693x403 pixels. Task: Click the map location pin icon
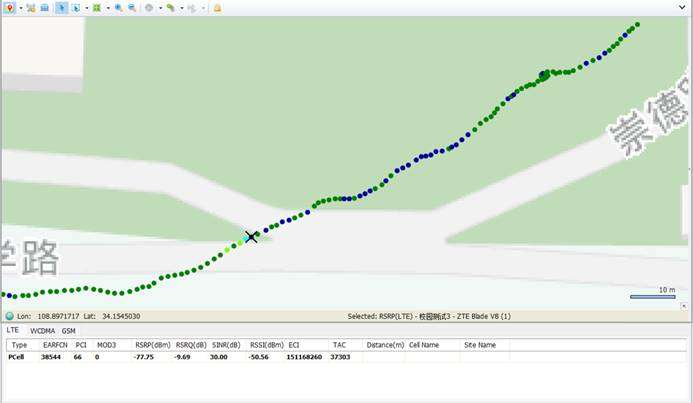[x=9, y=8]
